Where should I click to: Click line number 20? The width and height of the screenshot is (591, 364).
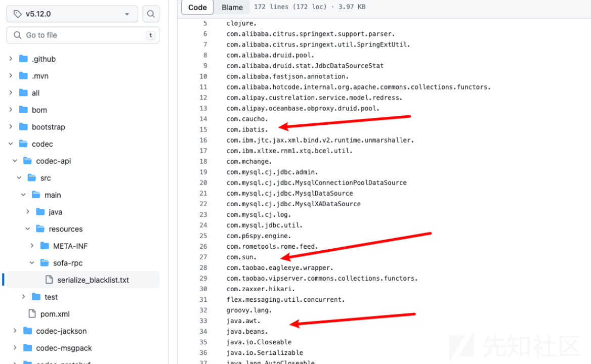203,183
